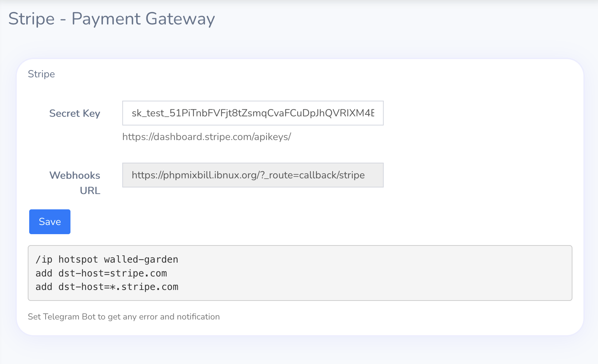Click the dashboard.stripe.com/apikeys help text
This screenshot has width=598, height=364.
(206, 137)
